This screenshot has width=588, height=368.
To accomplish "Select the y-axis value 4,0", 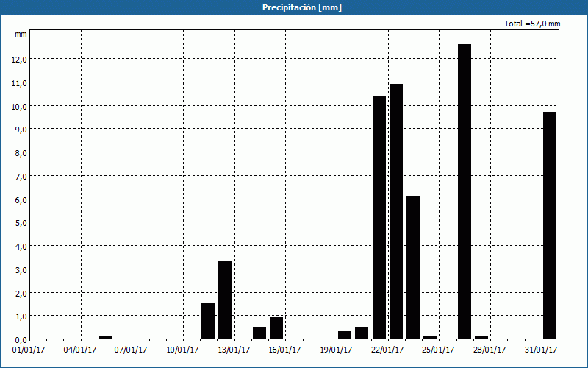I will (x=21, y=247).
